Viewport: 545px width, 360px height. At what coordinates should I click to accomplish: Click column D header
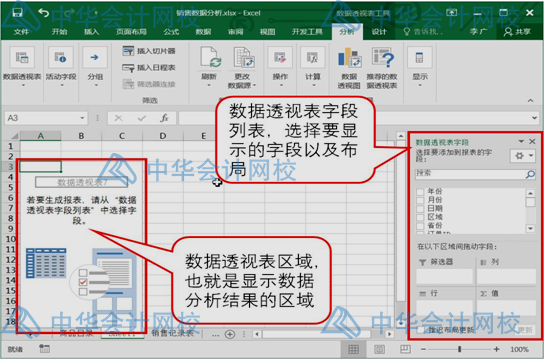point(162,136)
